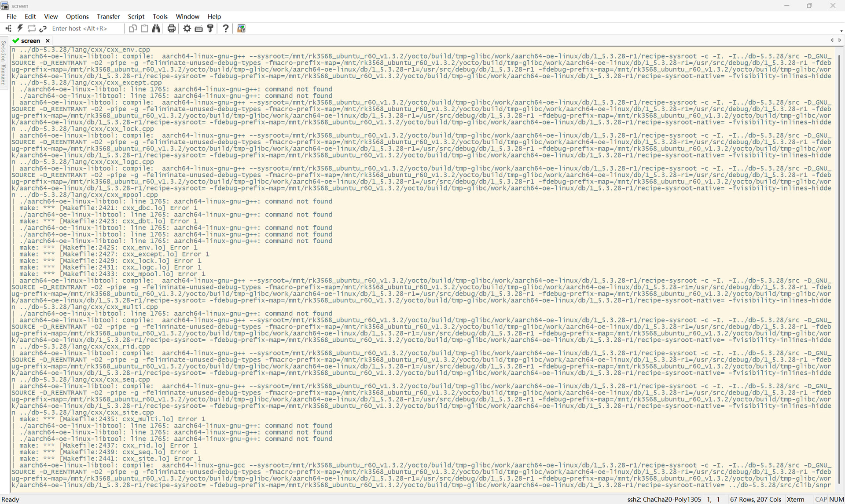This screenshot has width=845, height=504.
Task: Click the Print icon
Action: coord(172,29)
